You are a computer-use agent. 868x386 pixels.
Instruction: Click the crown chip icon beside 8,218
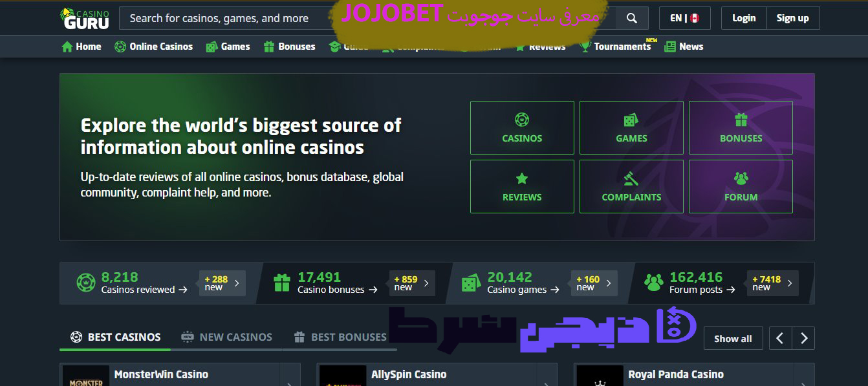click(85, 283)
